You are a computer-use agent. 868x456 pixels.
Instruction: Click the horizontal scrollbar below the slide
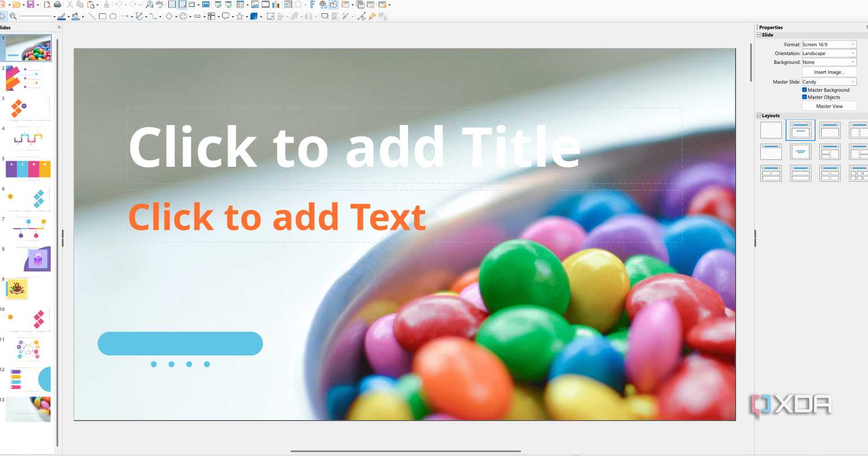406,451
